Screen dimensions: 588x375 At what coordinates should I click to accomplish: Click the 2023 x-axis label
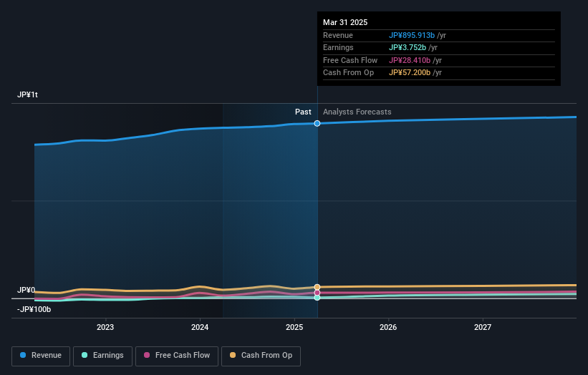pos(105,327)
